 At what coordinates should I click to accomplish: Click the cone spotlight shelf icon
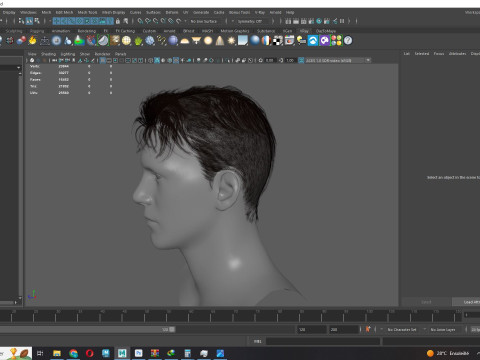(220, 41)
